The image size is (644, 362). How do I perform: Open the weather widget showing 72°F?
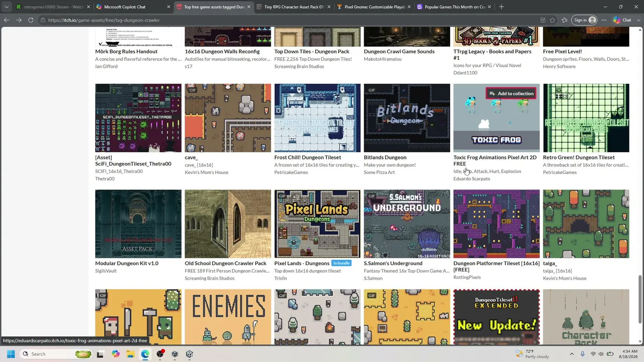532,354
